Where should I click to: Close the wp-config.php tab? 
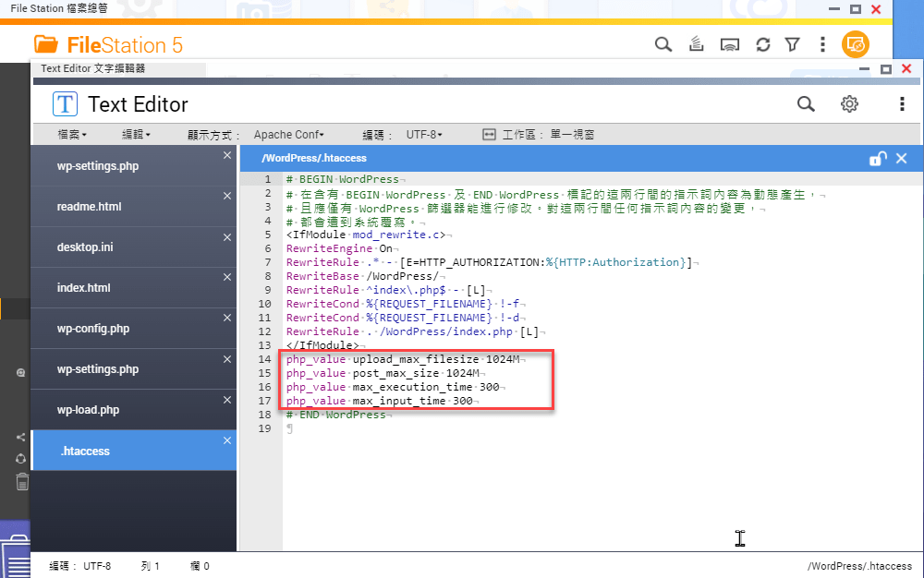[227, 318]
